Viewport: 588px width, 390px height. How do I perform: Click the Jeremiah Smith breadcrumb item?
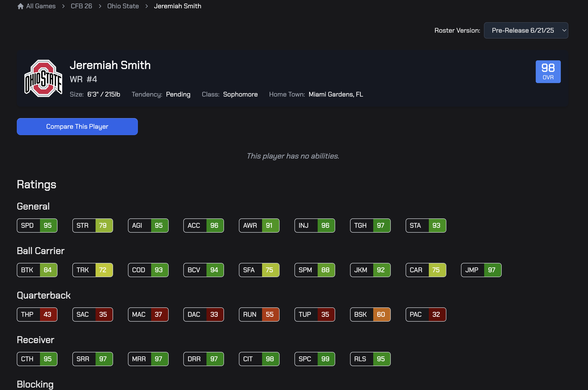point(177,6)
